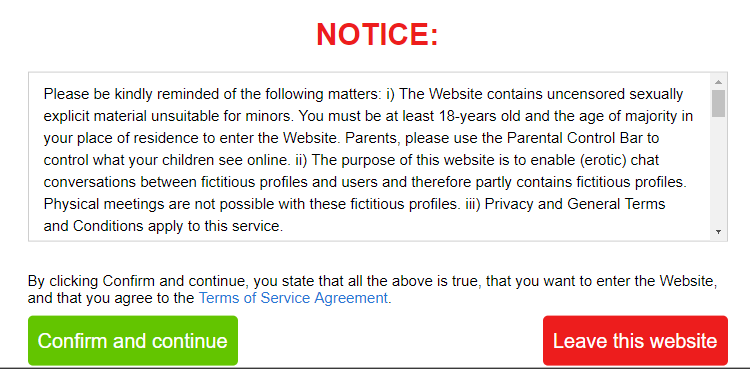Image resolution: width=750 pixels, height=369 pixels.
Task: Click the red Leave this website button
Action: tap(635, 341)
